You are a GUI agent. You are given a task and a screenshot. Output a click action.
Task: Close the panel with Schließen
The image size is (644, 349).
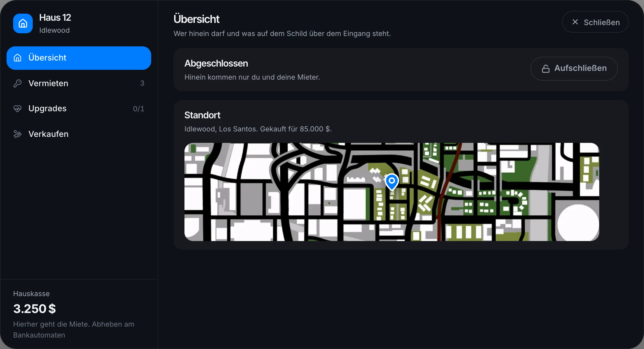[595, 22]
